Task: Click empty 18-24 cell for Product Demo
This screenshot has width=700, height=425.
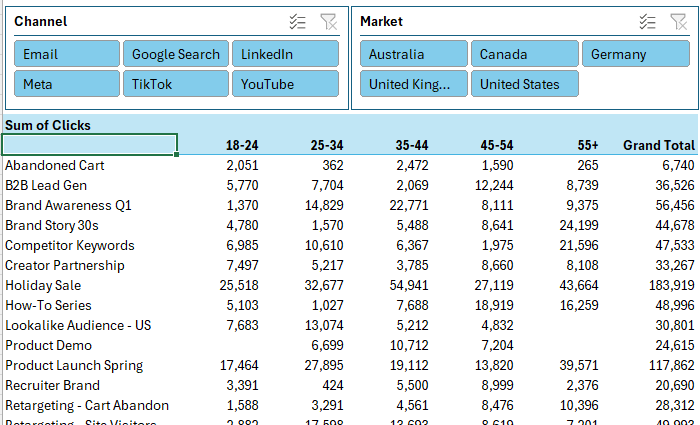Action: pos(219,346)
